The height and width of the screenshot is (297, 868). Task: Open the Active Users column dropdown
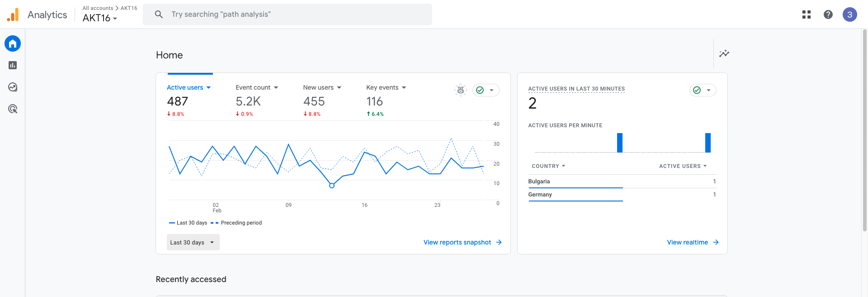[x=683, y=166]
